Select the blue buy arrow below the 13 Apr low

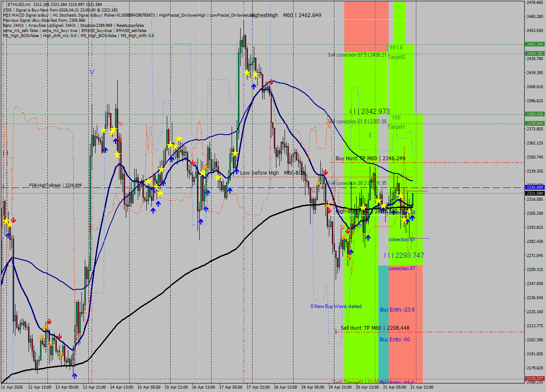point(75,376)
